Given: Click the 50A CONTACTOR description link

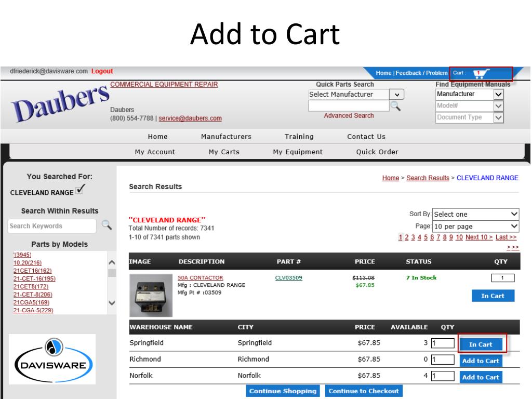Looking at the screenshot, I should pos(200,277).
